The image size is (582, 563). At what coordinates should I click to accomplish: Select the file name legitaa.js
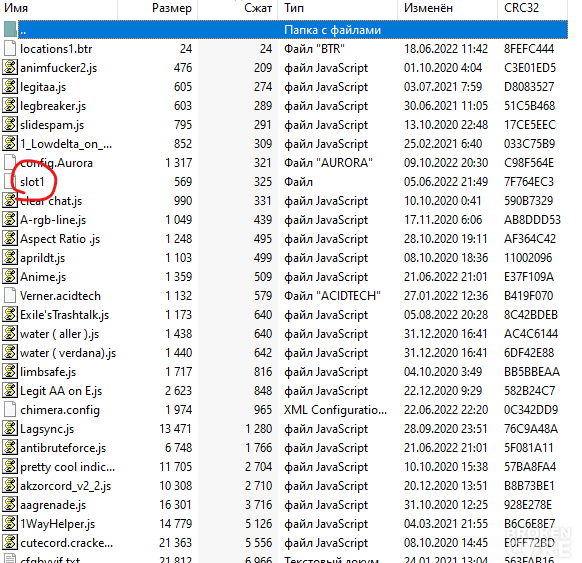click(43, 87)
